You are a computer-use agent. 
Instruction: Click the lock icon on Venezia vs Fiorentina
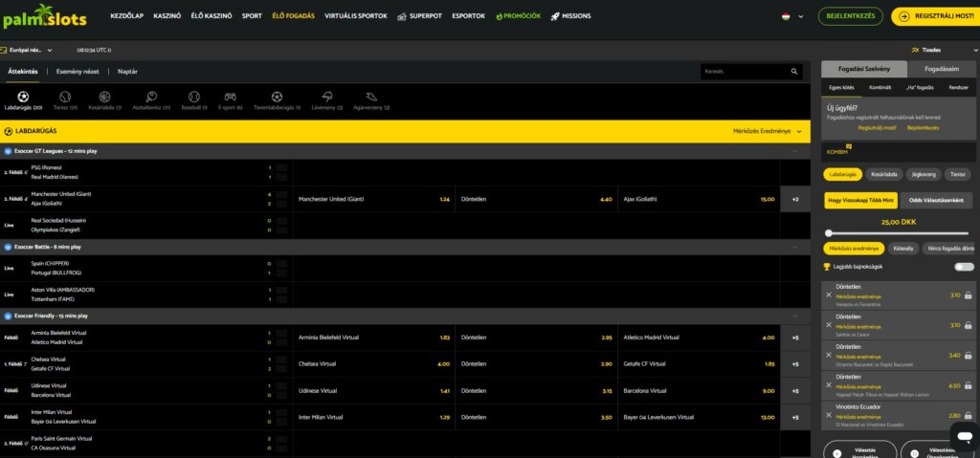969,294
